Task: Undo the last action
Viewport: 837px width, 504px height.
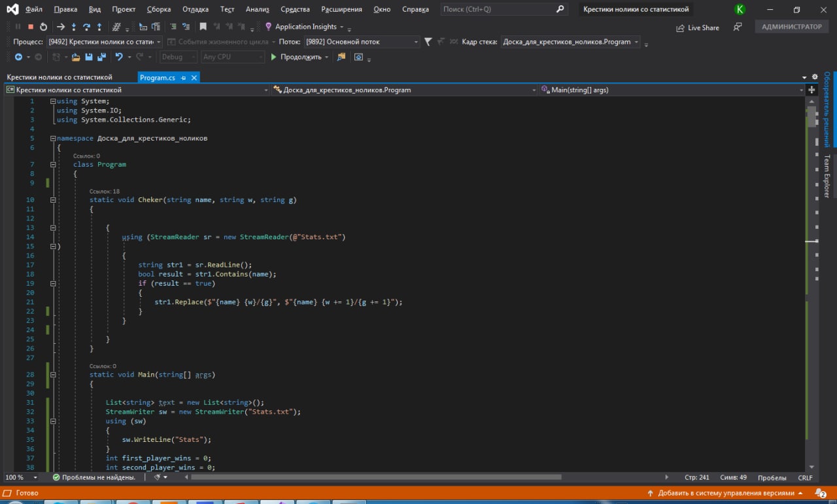Action: [119, 57]
